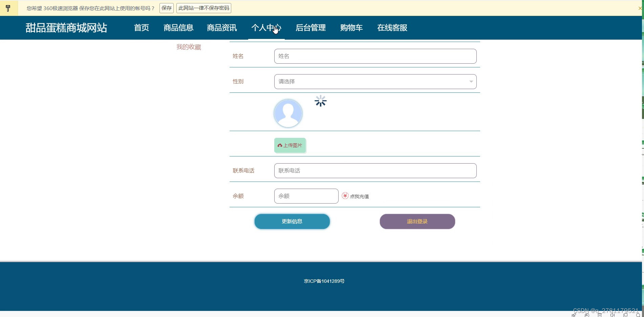This screenshot has width=644, height=317.
Task: Open 在线客服 navigation item
Action: point(392,28)
